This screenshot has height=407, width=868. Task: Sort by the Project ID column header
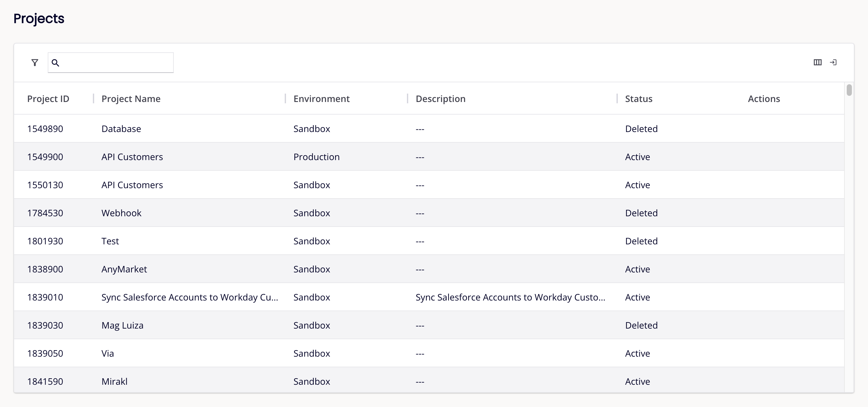[48, 99]
